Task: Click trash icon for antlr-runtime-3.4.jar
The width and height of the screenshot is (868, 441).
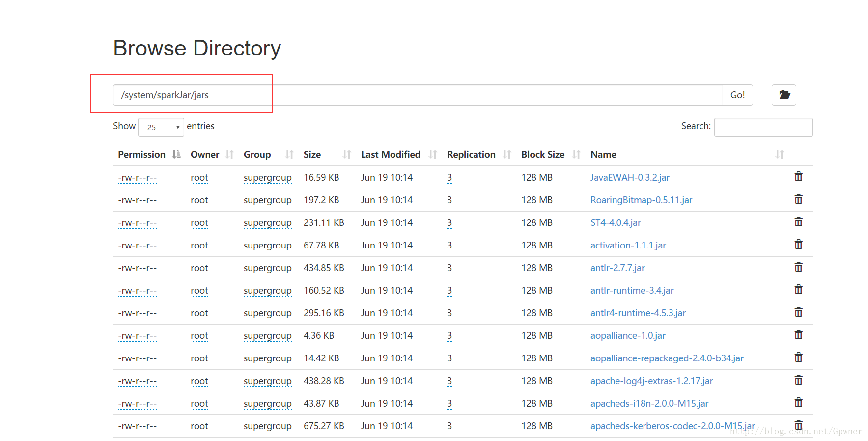Action: coord(798,290)
